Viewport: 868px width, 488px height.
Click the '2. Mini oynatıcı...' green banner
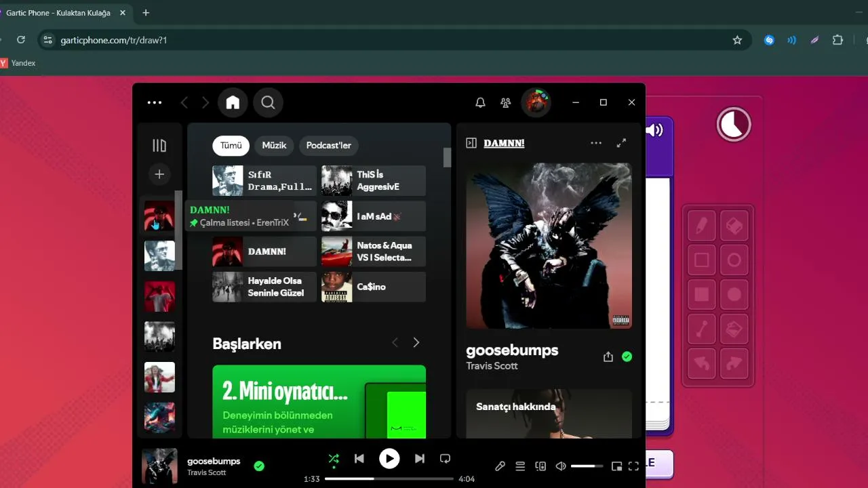(319, 402)
